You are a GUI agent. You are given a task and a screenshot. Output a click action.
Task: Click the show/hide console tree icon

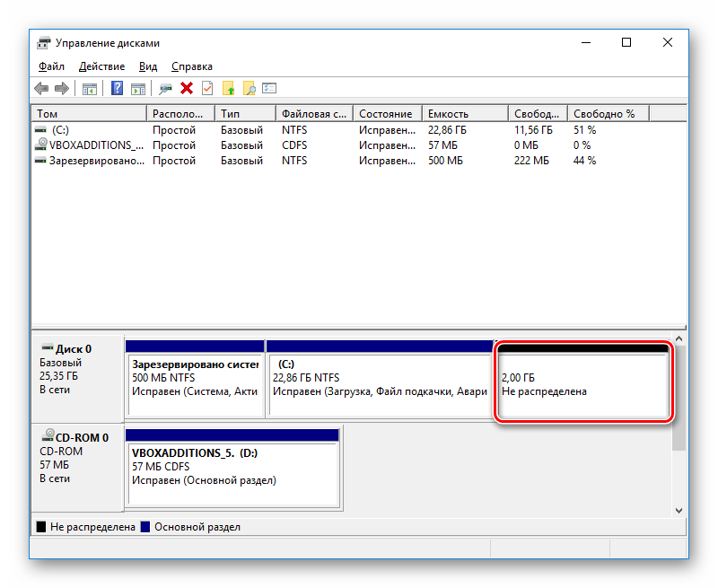(x=90, y=88)
